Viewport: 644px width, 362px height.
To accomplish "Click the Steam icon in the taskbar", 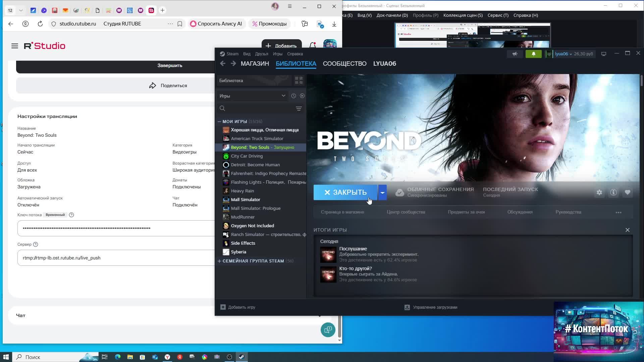I will tap(242, 357).
